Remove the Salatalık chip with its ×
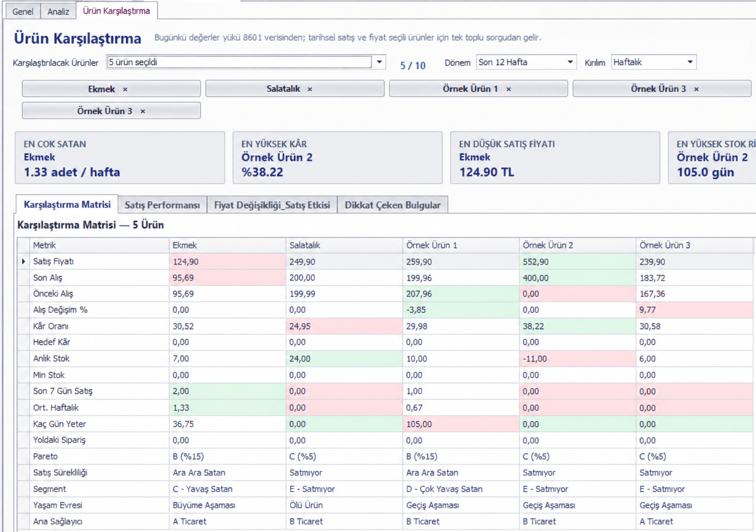Screen dimensions: 756x532 click(310, 89)
